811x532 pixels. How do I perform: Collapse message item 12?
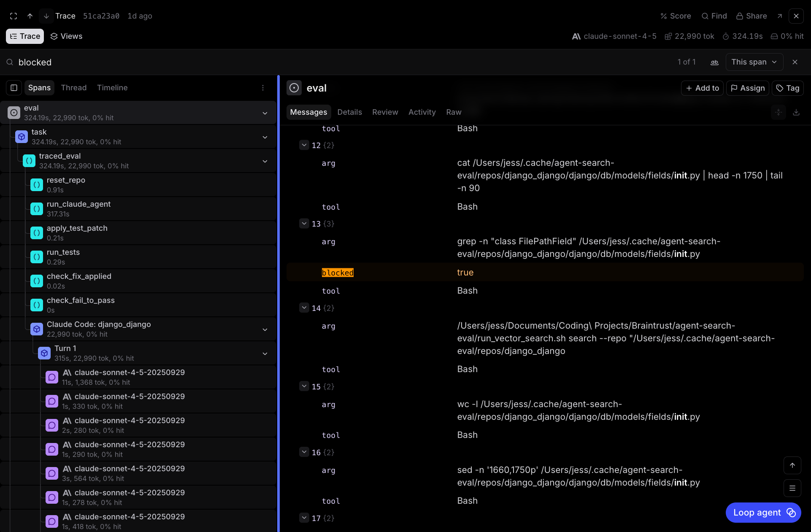(x=304, y=145)
